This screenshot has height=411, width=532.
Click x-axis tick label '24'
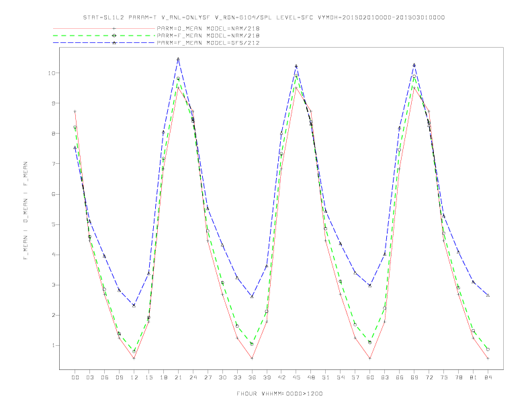pyautogui.click(x=193, y=377)
